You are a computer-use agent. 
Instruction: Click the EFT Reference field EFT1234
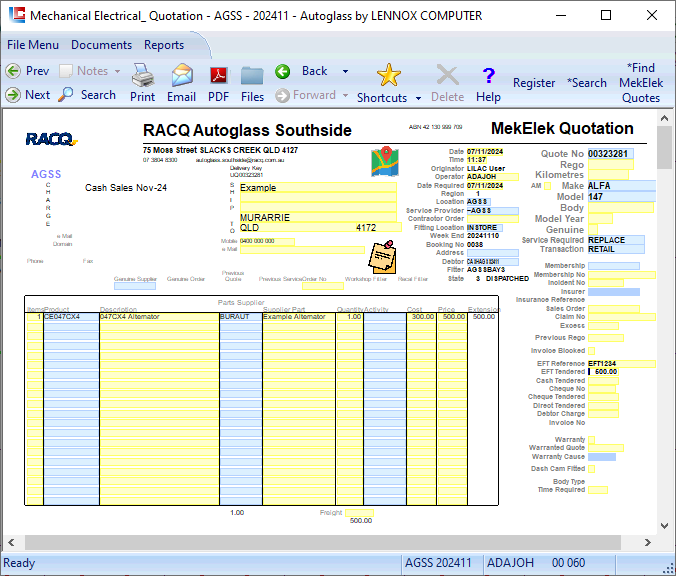pos(622,364)
